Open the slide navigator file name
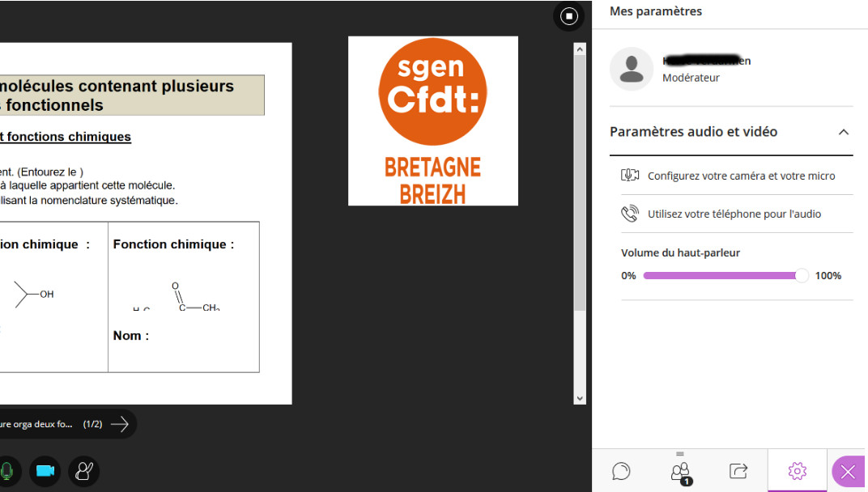 click(x=36, y=424)
